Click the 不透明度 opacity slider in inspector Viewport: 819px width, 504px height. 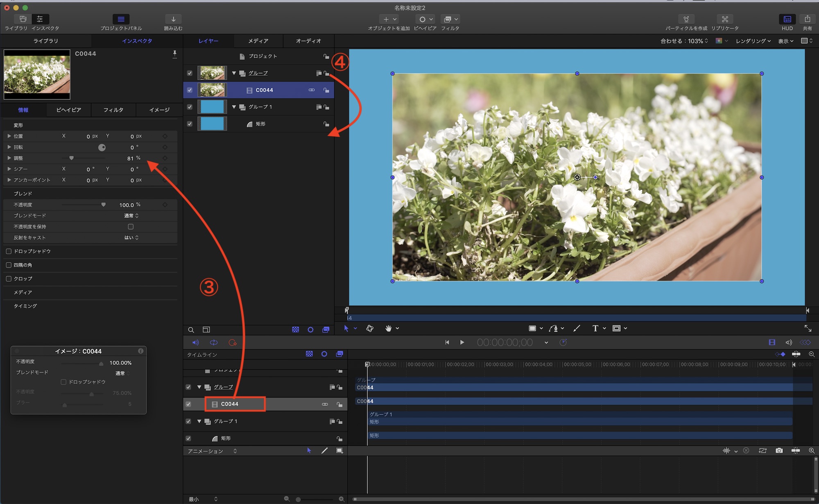pos(84,205)
